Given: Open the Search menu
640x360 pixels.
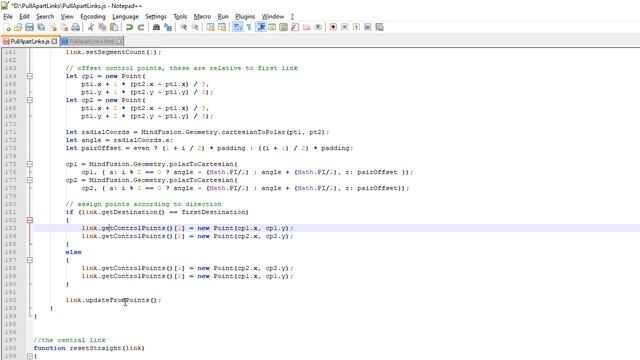Looking at the screenshot, I should coord(45,17).
